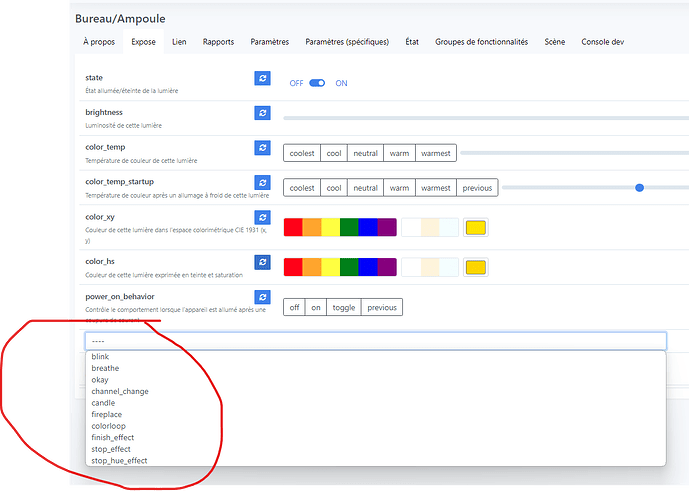
Task: Pick yellow swatch in color_xy row
Action: (331, 227)
